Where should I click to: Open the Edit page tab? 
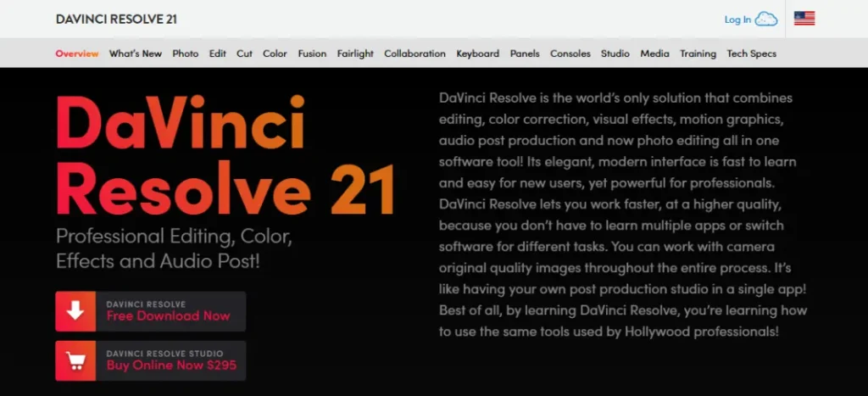pos(218,53)
